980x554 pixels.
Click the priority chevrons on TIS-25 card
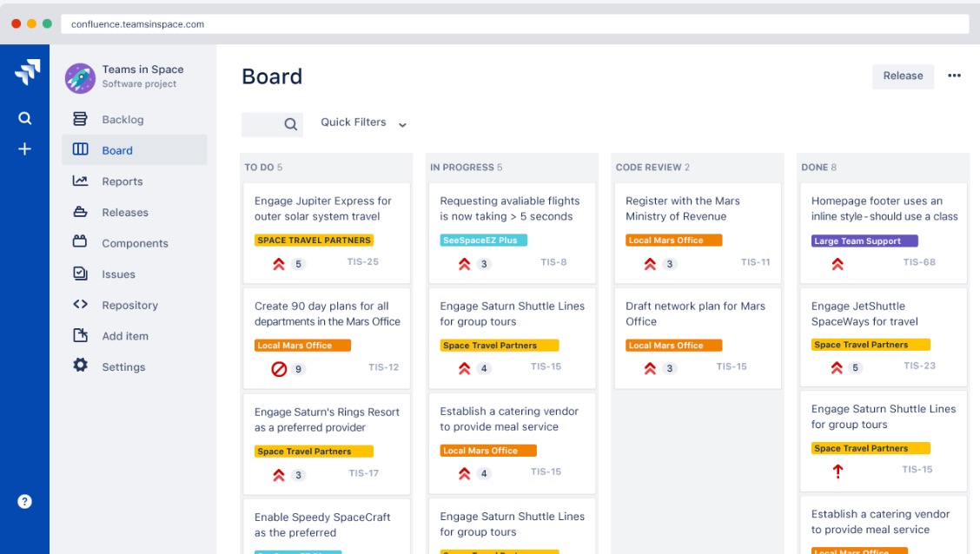pos(279,264)
